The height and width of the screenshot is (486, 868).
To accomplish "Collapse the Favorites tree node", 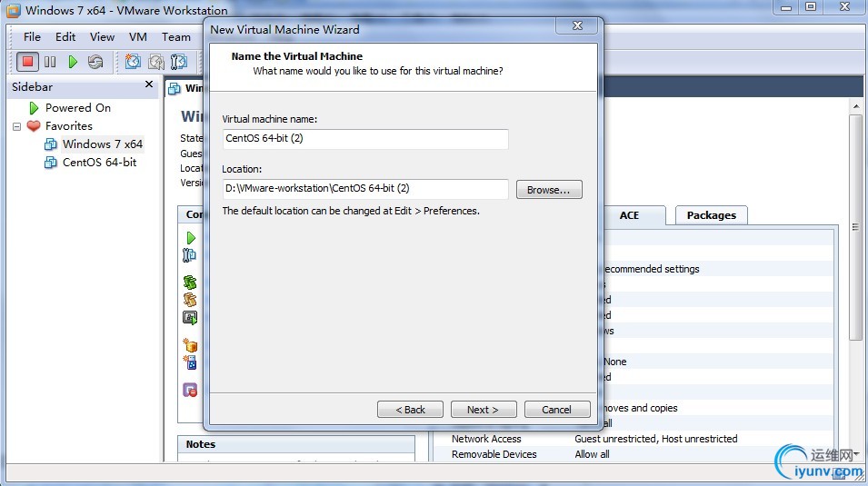I will (16, 126).
